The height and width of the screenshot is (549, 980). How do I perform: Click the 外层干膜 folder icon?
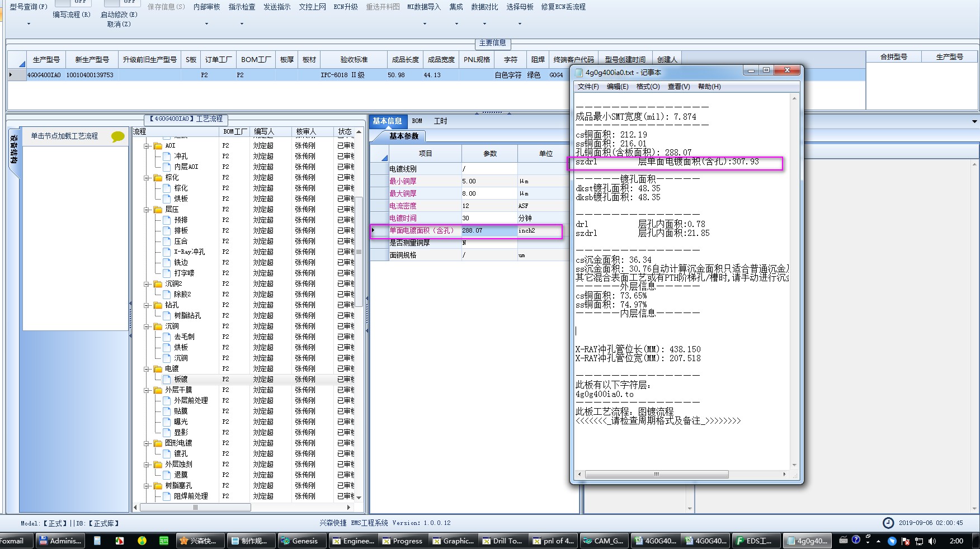(158, 390)
